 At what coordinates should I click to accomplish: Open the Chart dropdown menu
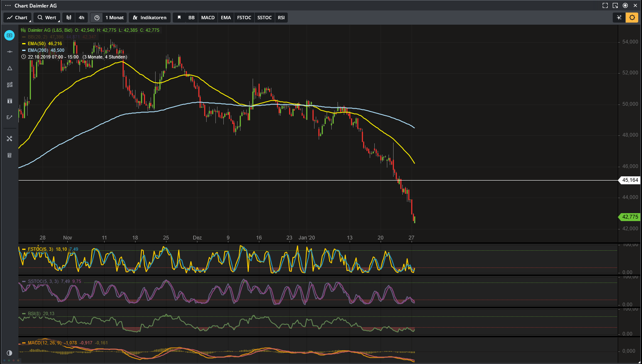[x=17, y=18]
